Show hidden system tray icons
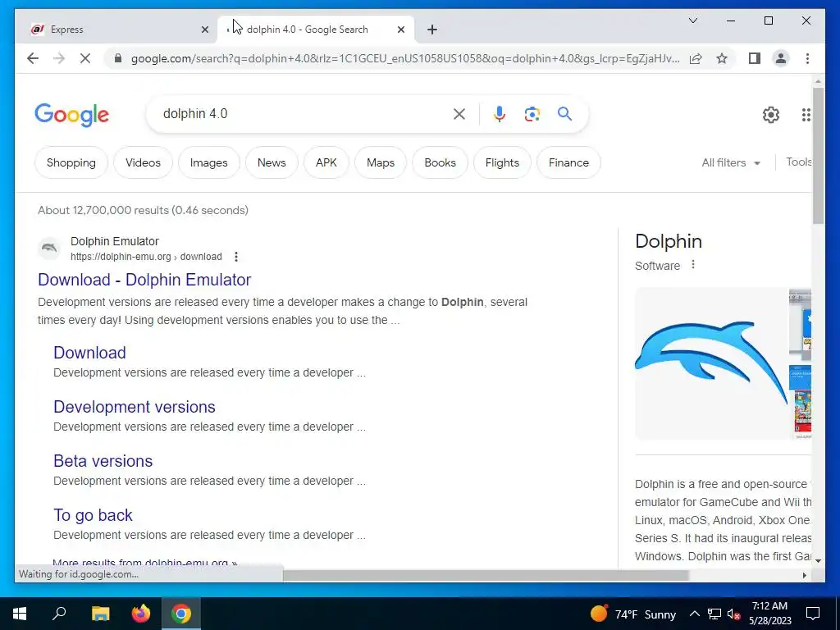Screen dimensions: 840x630 (x=694, y=614)
